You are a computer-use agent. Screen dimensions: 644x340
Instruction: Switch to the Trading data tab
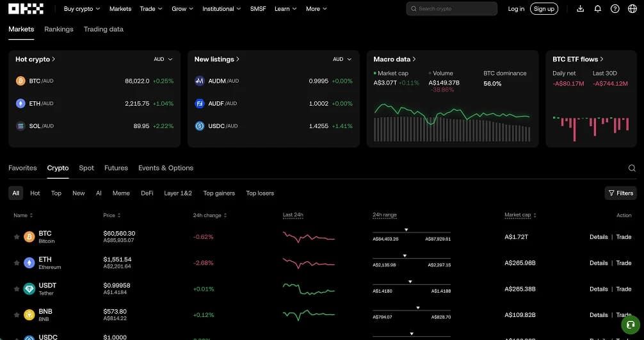pyautogui.click(x=104, y=29)
